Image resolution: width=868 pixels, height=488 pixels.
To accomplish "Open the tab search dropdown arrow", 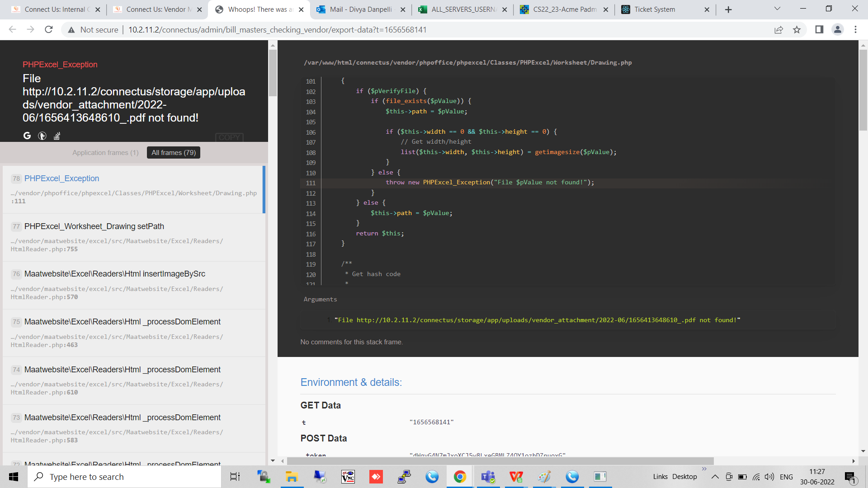I will 777,9.
